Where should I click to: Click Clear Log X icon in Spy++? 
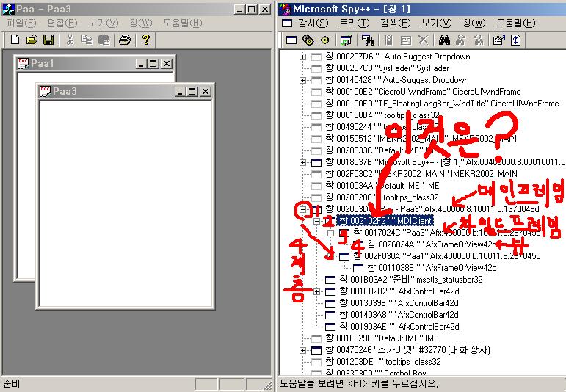[423, 40]
